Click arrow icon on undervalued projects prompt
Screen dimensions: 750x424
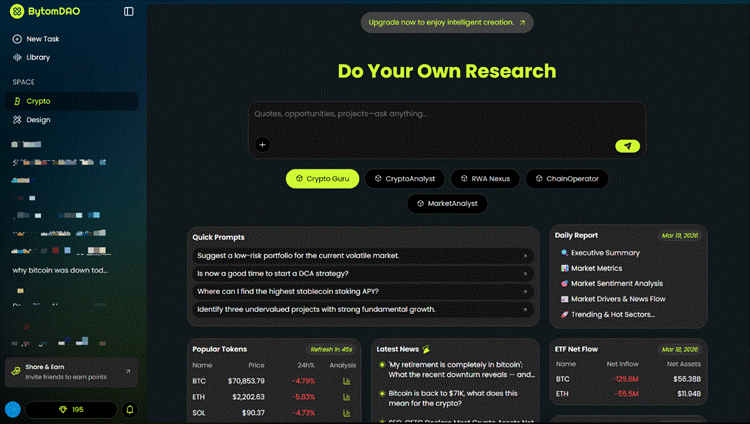tap(525, 310)
